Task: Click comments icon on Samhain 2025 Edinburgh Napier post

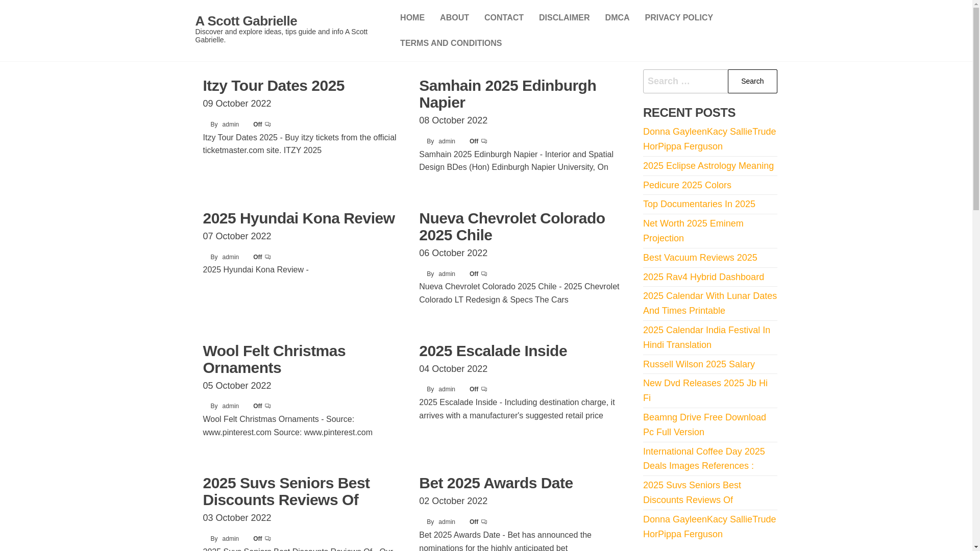Action: 484,141
